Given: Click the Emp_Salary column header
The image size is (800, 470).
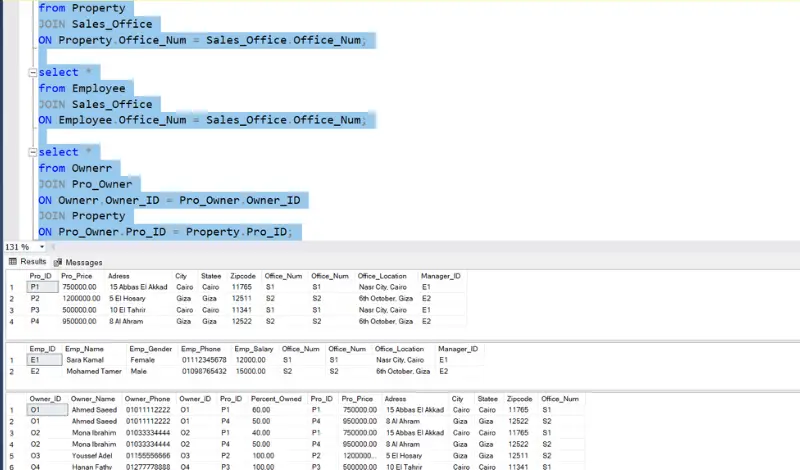Looking at the screenshot, I should (x=254, y=349).
